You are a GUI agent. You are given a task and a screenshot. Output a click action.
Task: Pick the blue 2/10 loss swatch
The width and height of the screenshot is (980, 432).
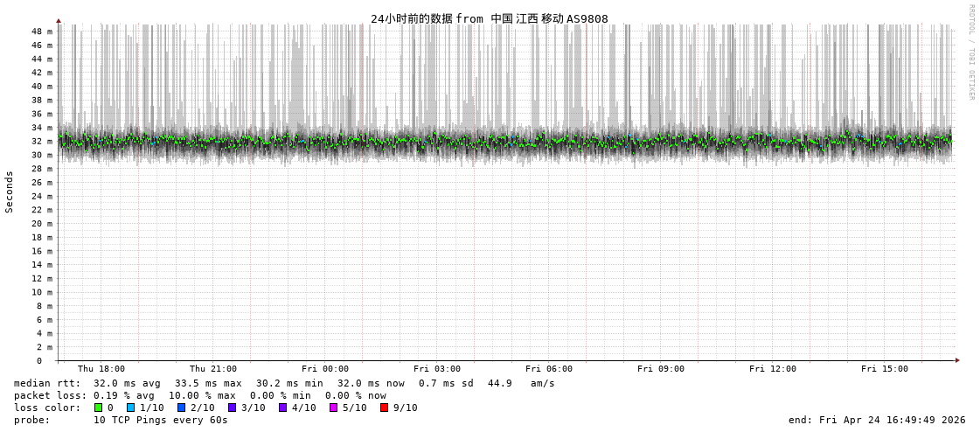(x=182, y=408)
